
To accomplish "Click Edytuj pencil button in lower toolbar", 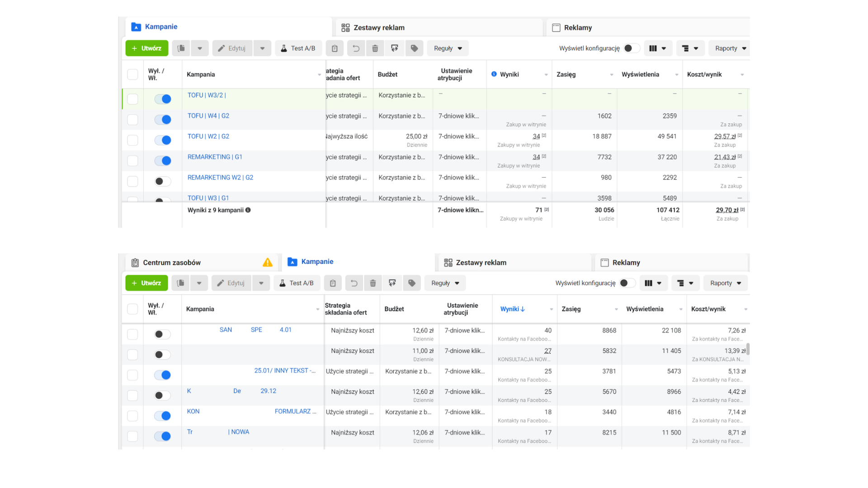I will (x=231, y=283).
